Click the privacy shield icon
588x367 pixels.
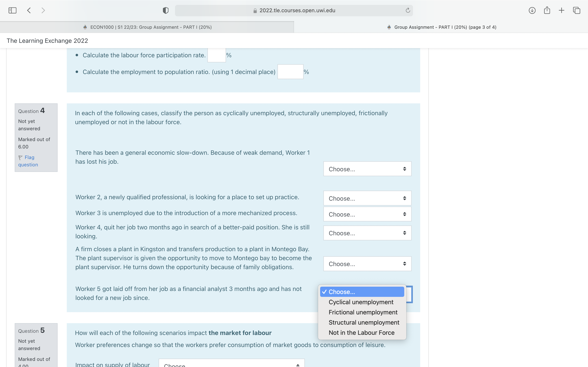tap(165, 10)
